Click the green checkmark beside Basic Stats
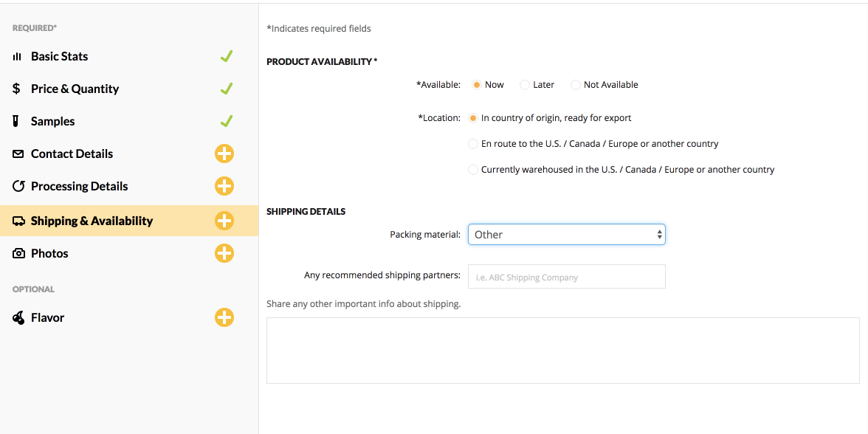This screenshot has width=868, height=434. pos(227,56)
